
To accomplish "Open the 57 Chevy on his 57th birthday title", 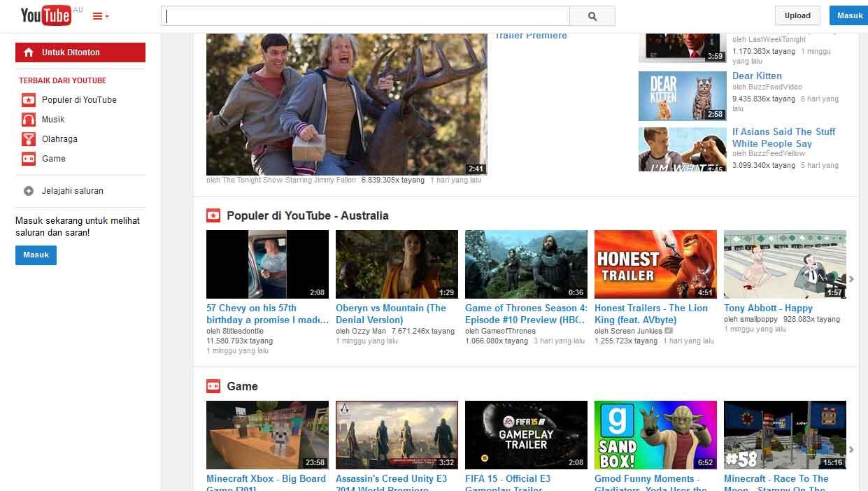I will pos(267,314).
